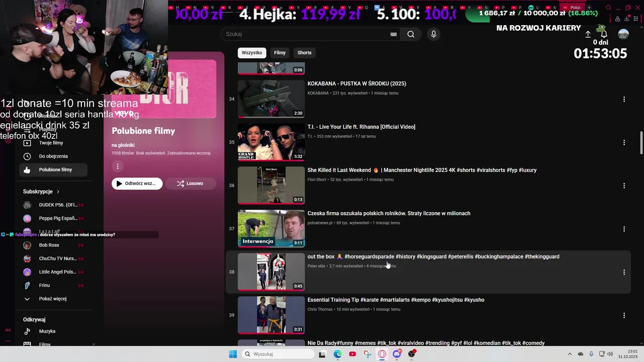
Task: Show hidden system tray icons
Action: pyautogui.click(x=570, y=354)
